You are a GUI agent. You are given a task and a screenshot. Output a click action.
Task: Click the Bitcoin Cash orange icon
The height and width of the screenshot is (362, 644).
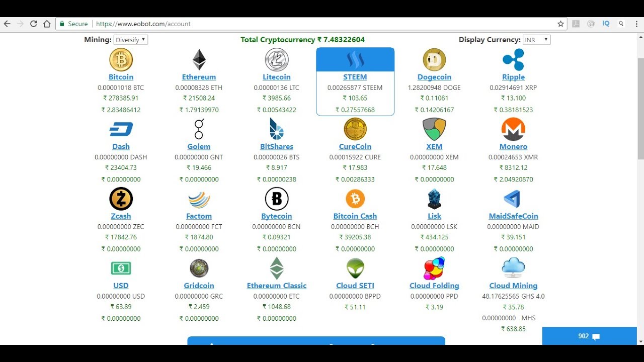[x=355, y=199]
